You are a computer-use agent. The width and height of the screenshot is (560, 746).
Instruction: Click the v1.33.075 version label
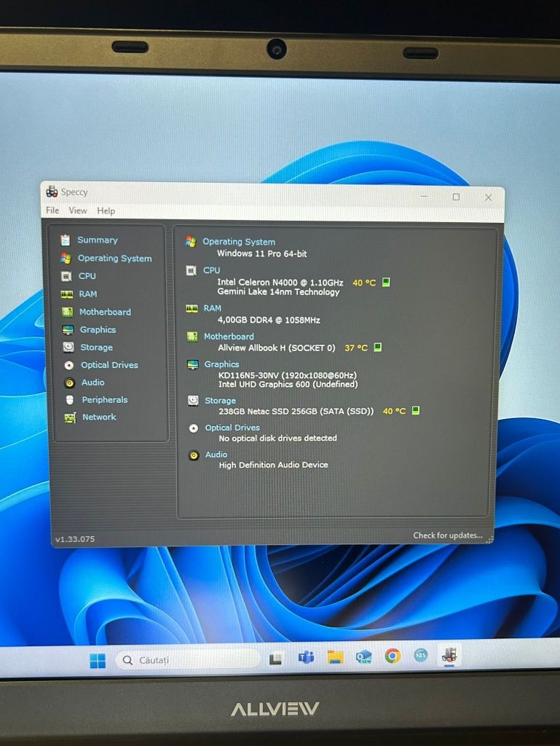[75, 539]
